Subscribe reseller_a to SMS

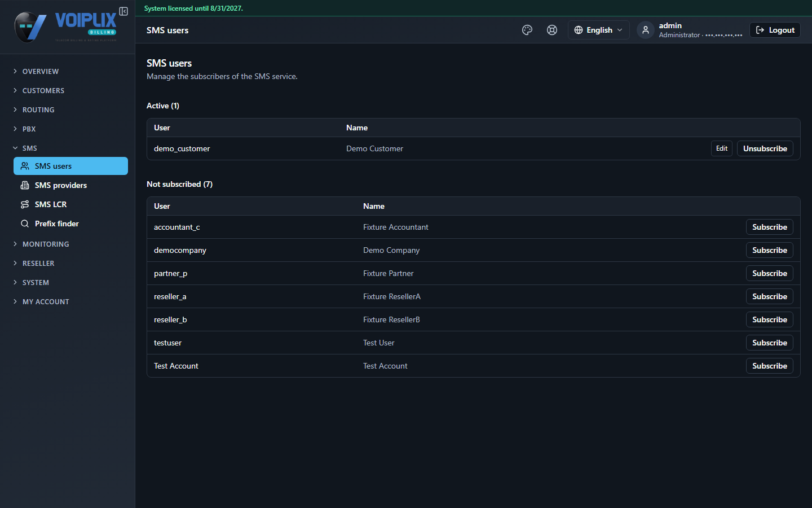[x=770, y=296]
